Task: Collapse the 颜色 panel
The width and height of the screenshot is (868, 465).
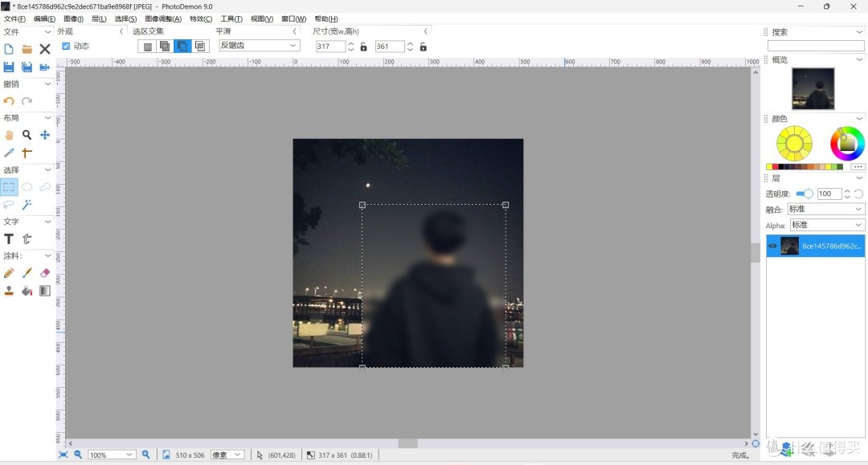Action: point(859,118)
